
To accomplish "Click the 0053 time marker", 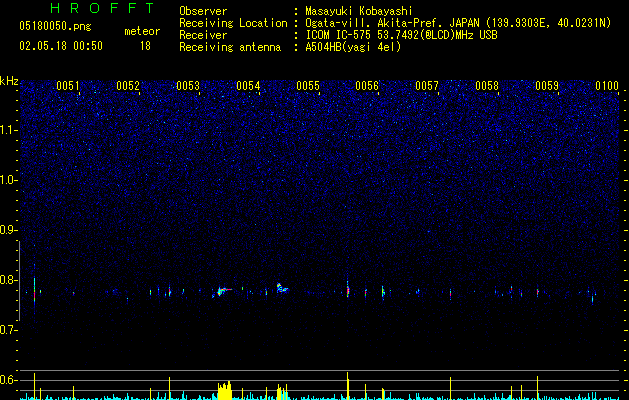I will pos(188,86).
